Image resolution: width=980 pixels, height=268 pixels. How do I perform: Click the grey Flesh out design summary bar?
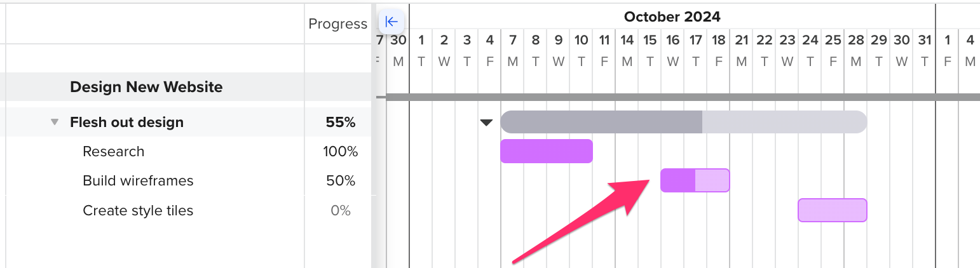click(684, 122)
